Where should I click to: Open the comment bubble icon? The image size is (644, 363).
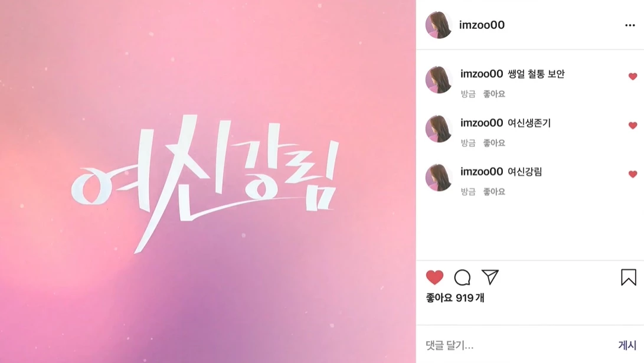click(x=462, y=277)
